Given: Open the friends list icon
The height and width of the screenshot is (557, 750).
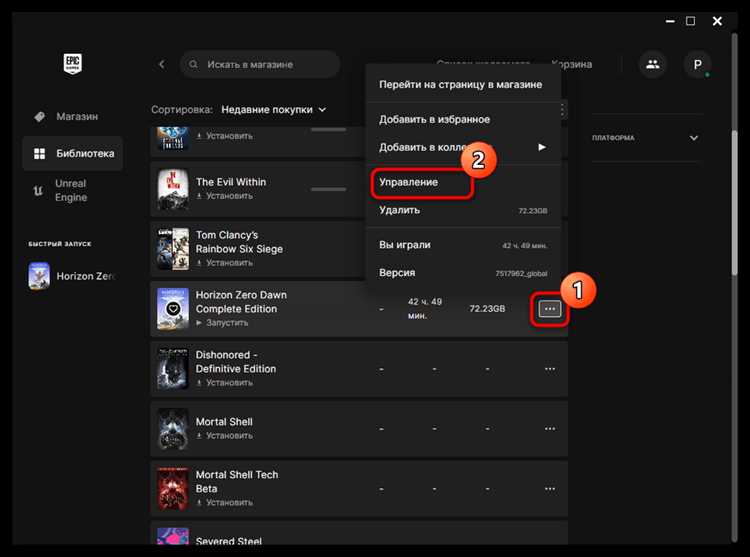Looking at the screenshot, I should tap(652, 64).
